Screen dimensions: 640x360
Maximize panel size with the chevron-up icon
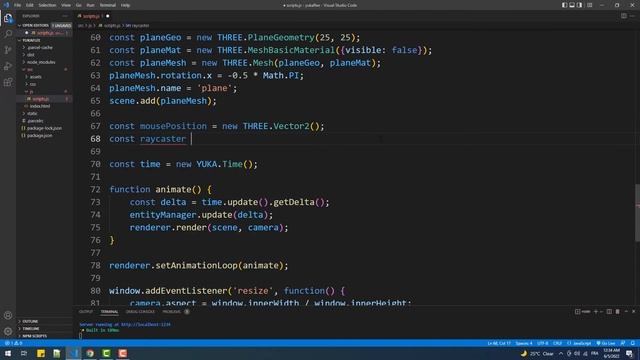626,311
